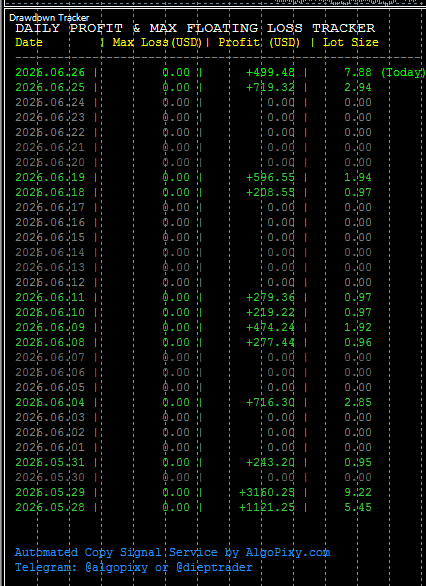The image size is (426, 586).
Task: Click the Profit (USD) column header
Action: tap(259, 42)
